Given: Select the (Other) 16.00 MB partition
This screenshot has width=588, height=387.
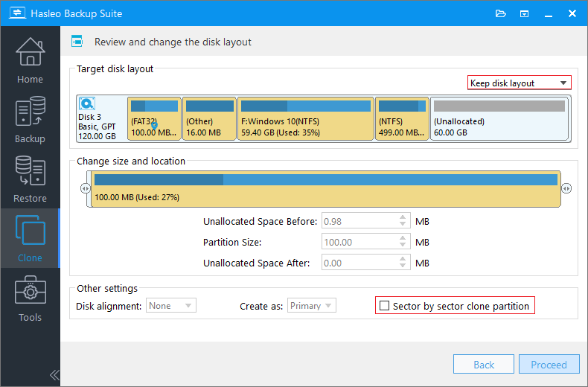Looking at the screenshot, I should [210, 118].
